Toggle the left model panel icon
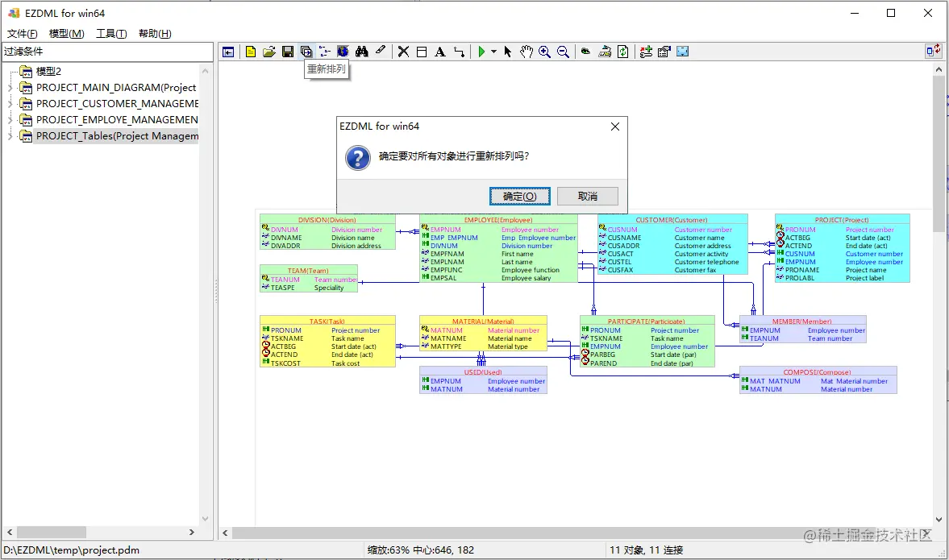This screenshot has width=949, height=560. tap(228, 52)
